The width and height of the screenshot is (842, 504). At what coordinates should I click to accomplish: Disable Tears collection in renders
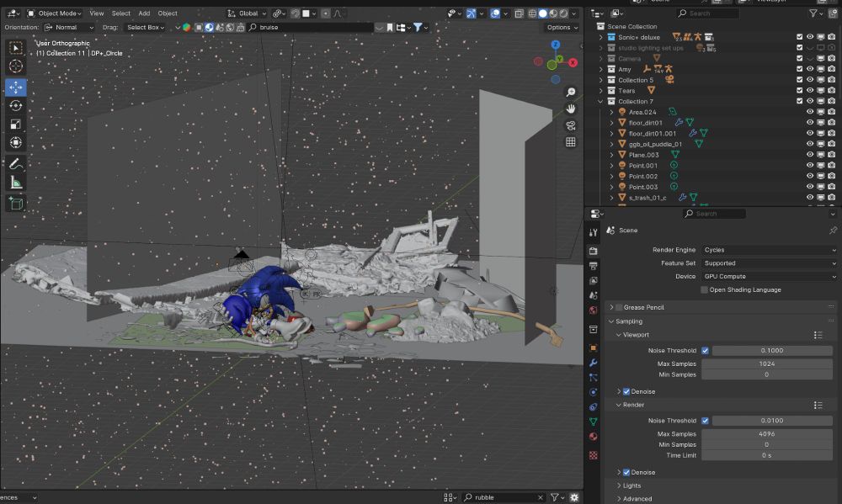click(831, 90)
